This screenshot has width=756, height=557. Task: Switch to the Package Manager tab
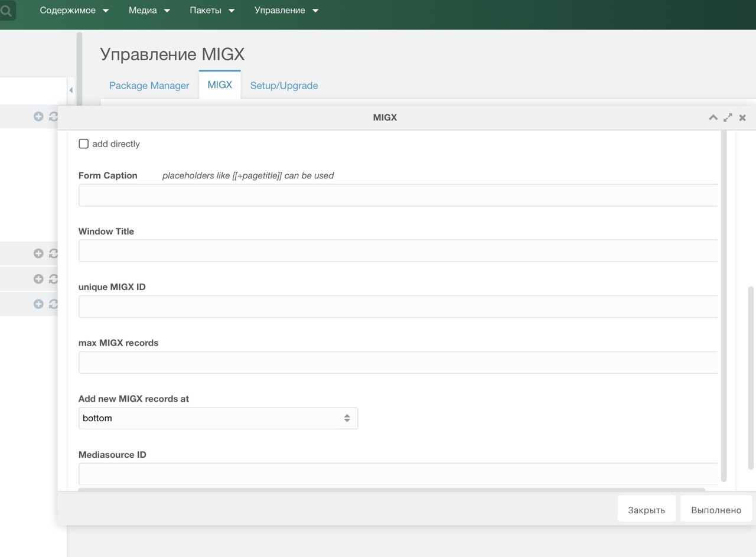(x=149, y=86)
